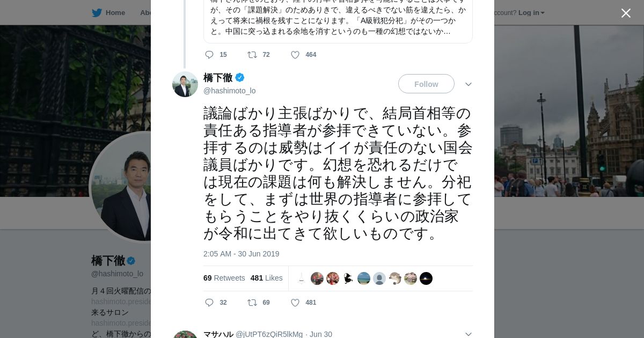Open the マサハル reply author name

218,334
